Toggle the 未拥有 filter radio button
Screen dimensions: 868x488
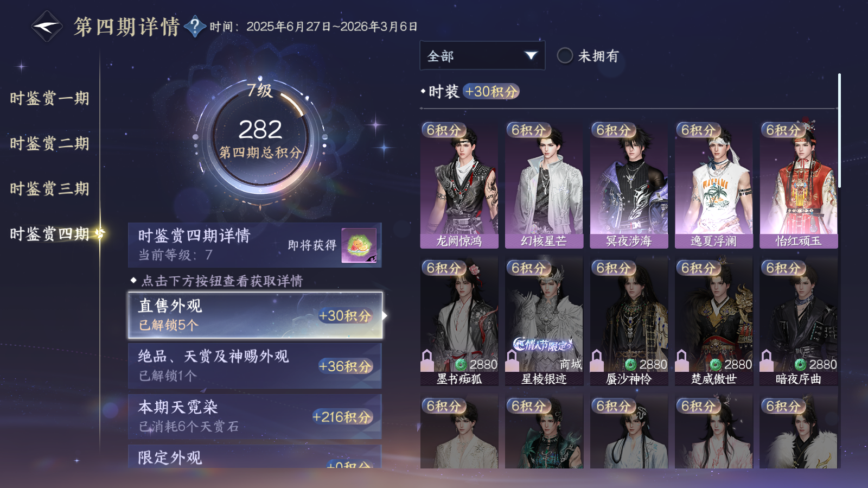point(565,55)
